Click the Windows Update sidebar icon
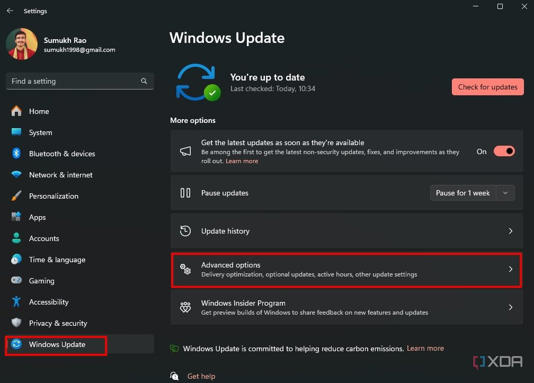Image resolution: width=534 pixels, height=383 pixels. 16,344
